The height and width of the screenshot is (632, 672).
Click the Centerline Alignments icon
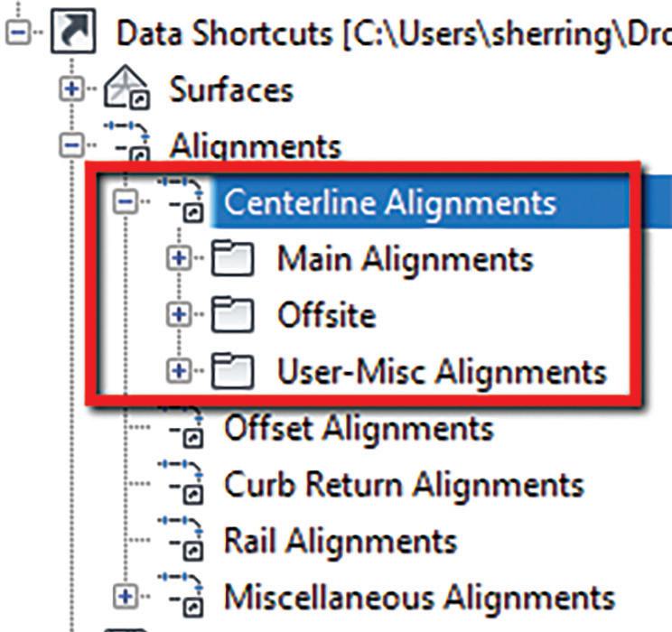[181, 200]
